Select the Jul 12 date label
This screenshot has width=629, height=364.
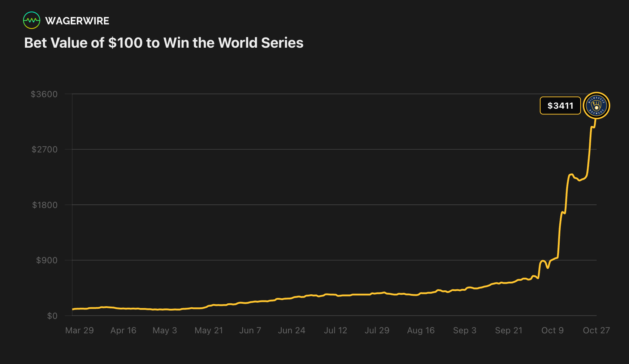click(335, 330)
